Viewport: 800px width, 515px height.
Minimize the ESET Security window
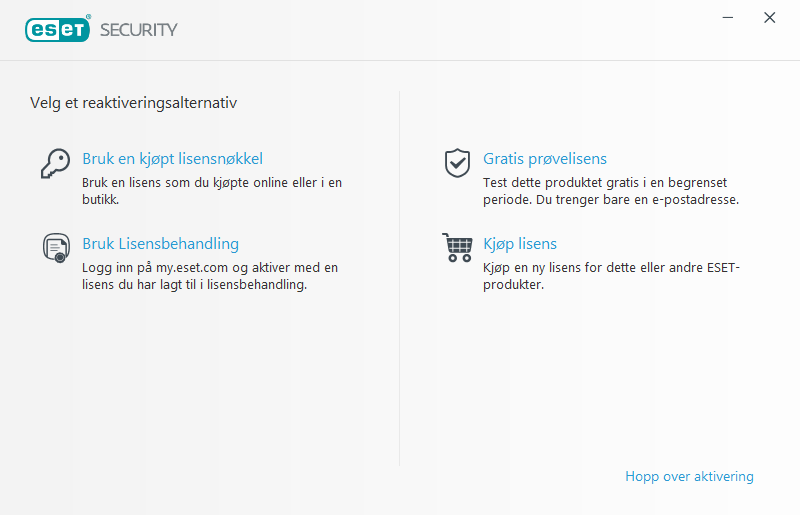[729, 17]
